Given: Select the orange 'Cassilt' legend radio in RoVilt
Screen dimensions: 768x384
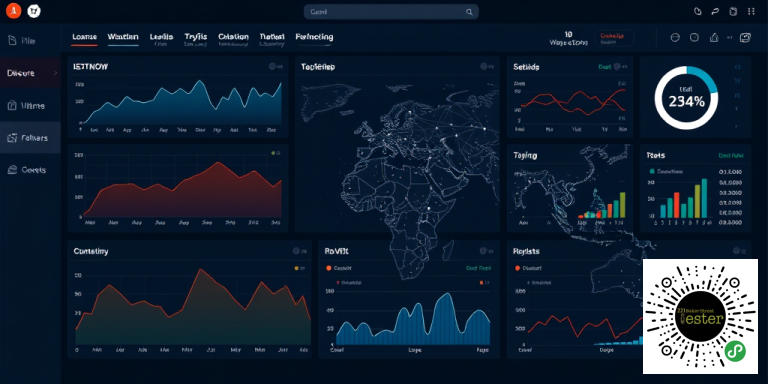Looking at the screenshot, I should pyautogui.click(x=329, y=268).
